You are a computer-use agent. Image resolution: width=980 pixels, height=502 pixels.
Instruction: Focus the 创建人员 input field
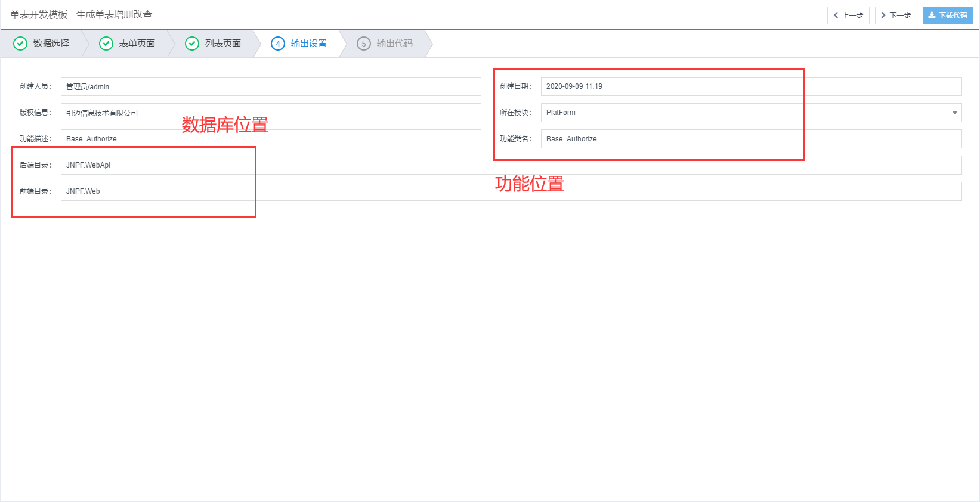click(x=271, y=86)
